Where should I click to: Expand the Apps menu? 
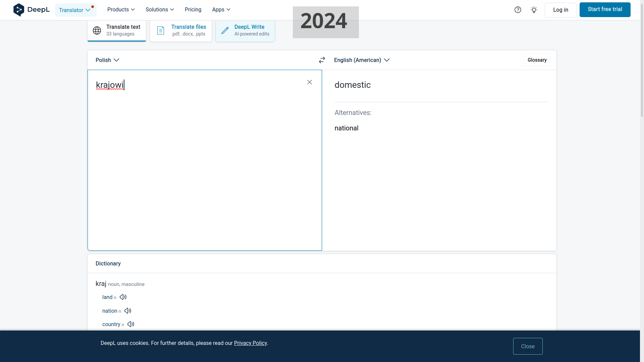click(x=221, y=9)
